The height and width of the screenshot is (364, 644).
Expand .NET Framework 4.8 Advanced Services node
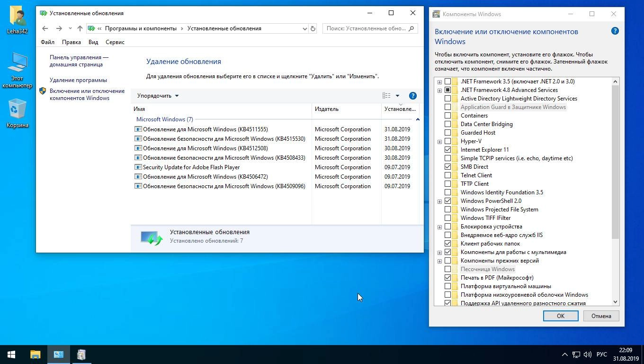pos(439,90)
